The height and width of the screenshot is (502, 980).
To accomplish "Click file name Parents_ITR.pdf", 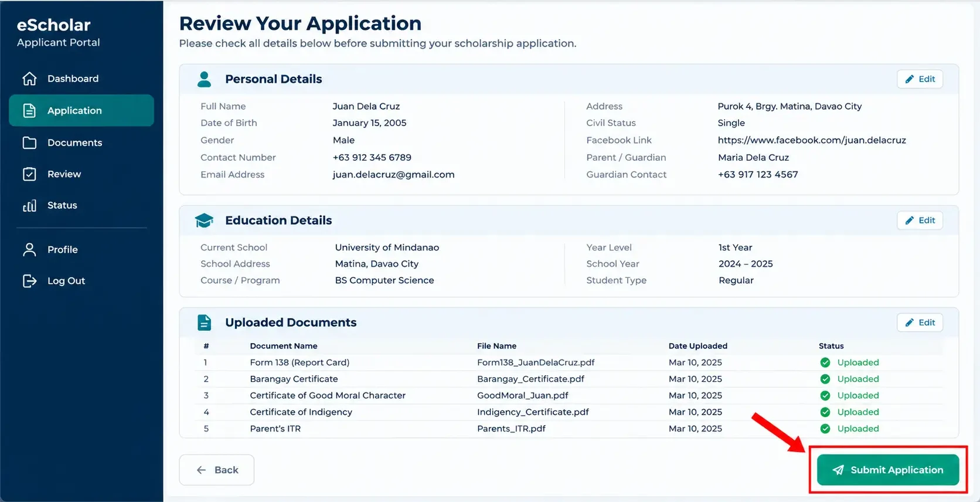I will pos(511,429).
